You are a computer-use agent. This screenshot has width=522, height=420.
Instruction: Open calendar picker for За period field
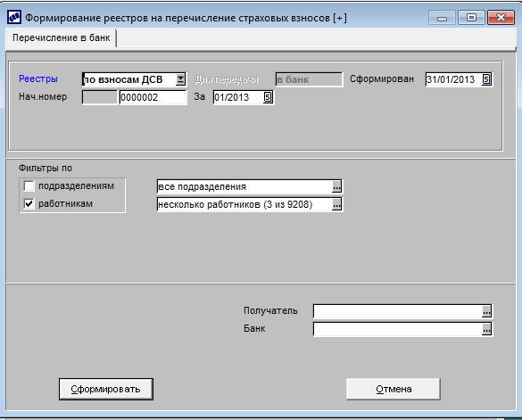(268, 97)
